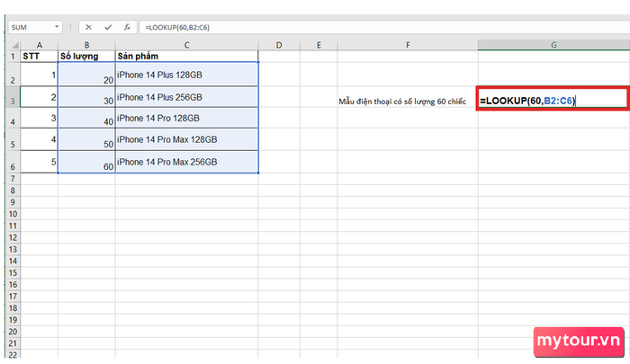Viewport: 630px width, 364px height.
Task: Select iPhone 14 Pro Max 256GB cell
Action: (x=187, y=162)
